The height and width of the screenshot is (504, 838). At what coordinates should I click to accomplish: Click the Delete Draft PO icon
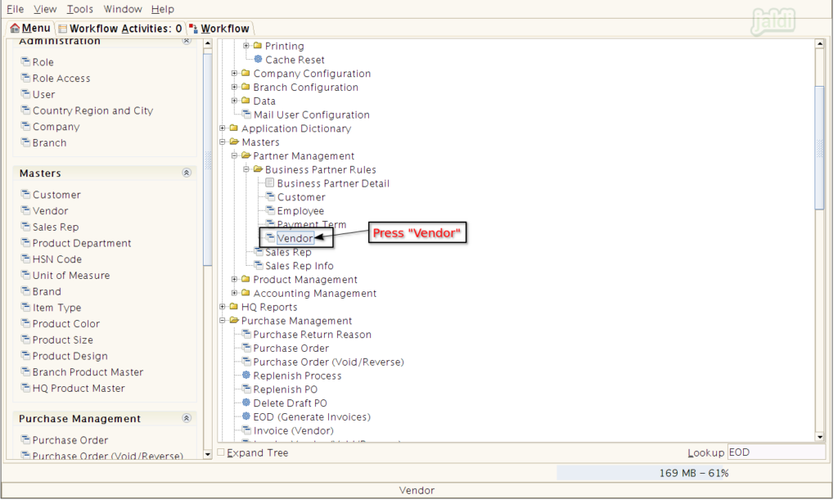coord(246,403)
